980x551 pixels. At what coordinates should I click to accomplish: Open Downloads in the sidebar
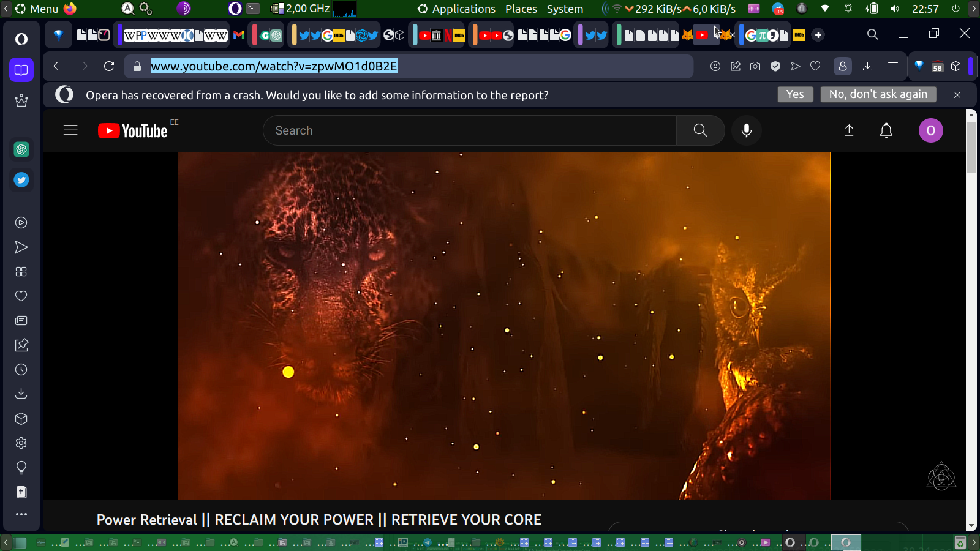coord(21,394)
